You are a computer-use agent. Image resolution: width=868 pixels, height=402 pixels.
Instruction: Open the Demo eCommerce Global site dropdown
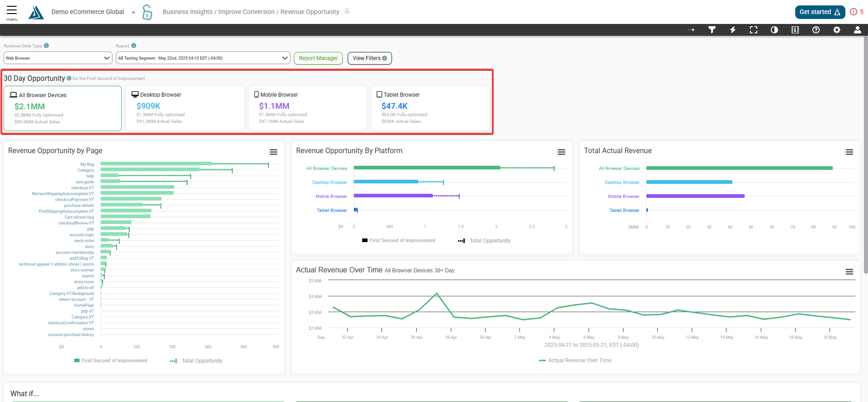tap(93, 12)
